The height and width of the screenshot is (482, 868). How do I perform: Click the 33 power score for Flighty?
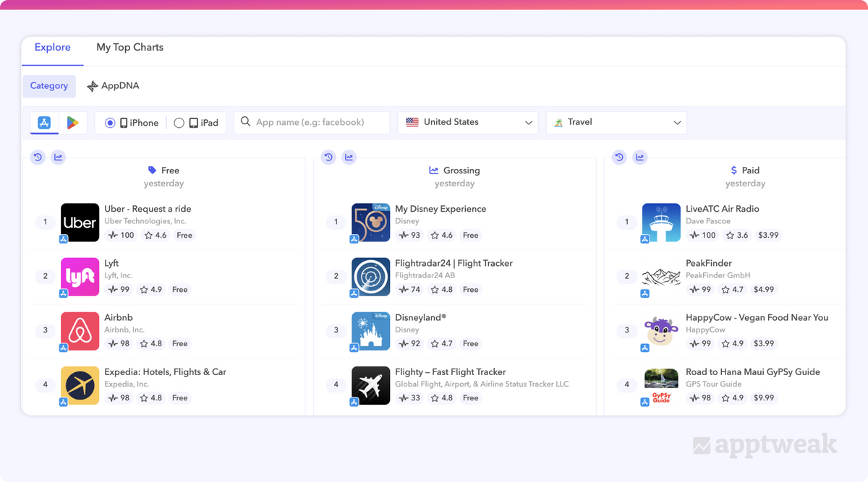pos(410,398)
